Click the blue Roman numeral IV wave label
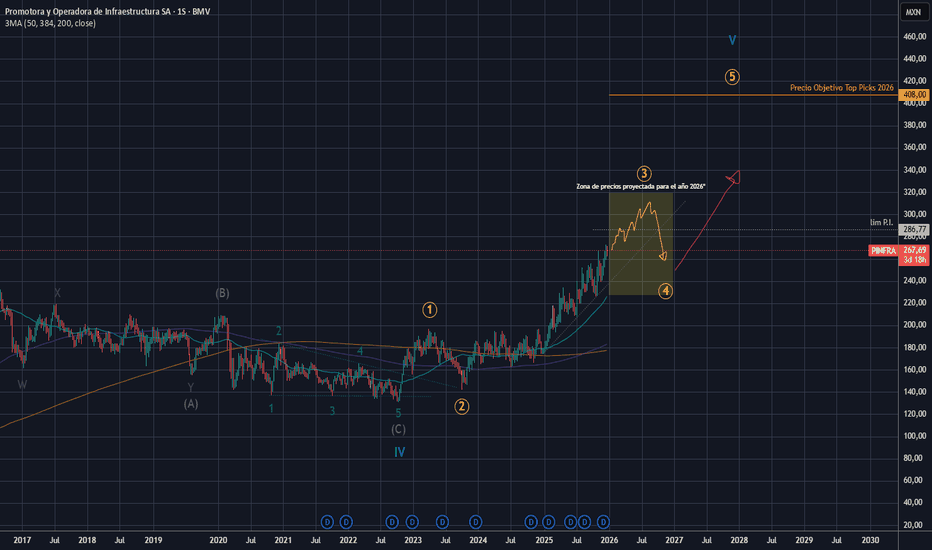The width and height of the screenshot is (932, 550). [x=399, y=452]
